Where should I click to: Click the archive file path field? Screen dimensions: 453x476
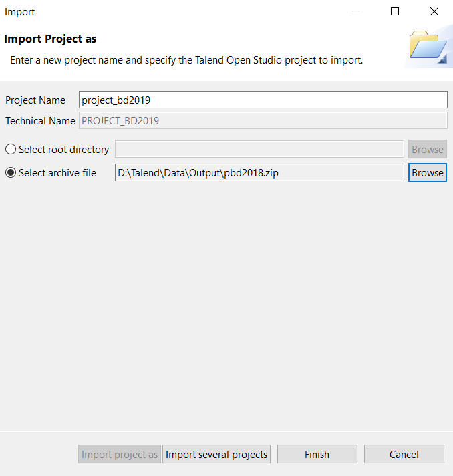pos(259,172)
